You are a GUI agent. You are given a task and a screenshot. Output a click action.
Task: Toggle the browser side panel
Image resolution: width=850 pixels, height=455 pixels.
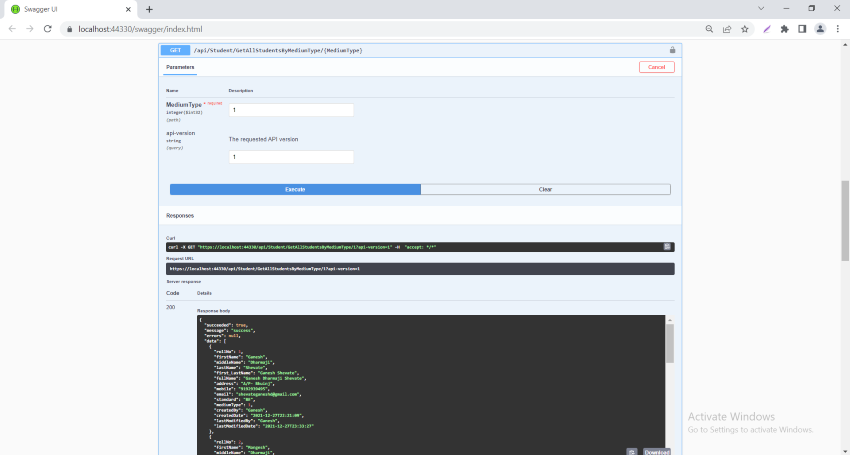coord(802,29)
